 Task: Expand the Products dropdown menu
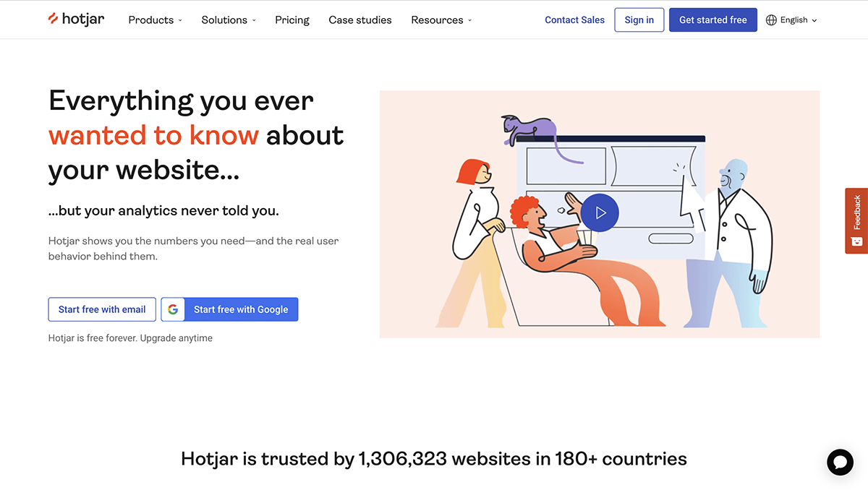[x=155, y=20]
